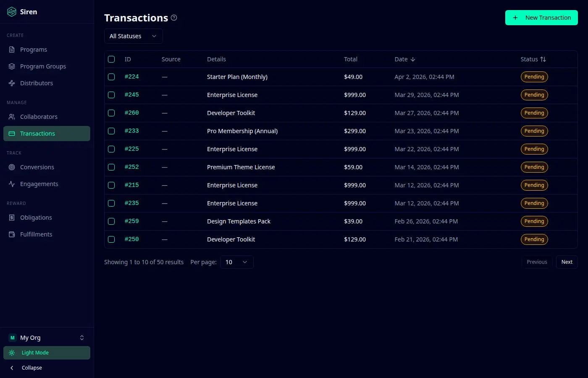Open Distributors in the sidebar

[47, 83]
